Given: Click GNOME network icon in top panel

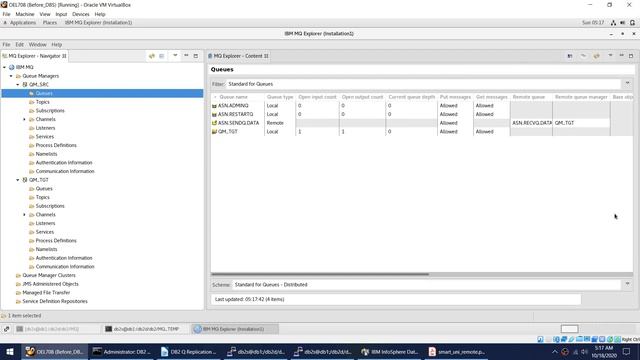Looking at the screenshot, I should pos(613,23).
